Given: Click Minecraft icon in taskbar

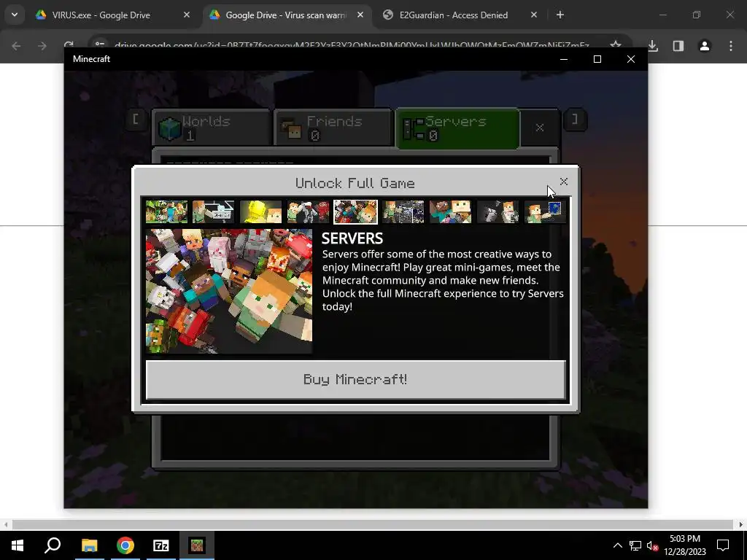Looking at the screenshot, I should (197, 545).
